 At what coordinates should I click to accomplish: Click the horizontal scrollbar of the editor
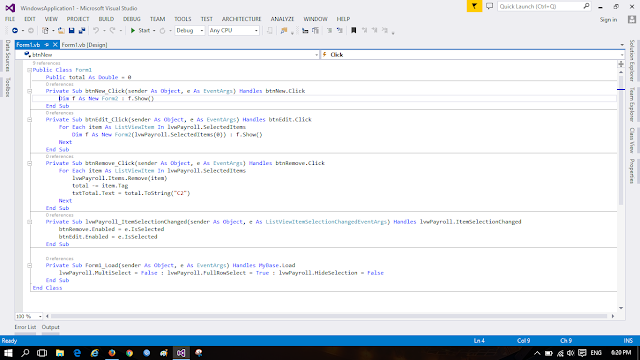pyautogui.click(x=329, y=316)
